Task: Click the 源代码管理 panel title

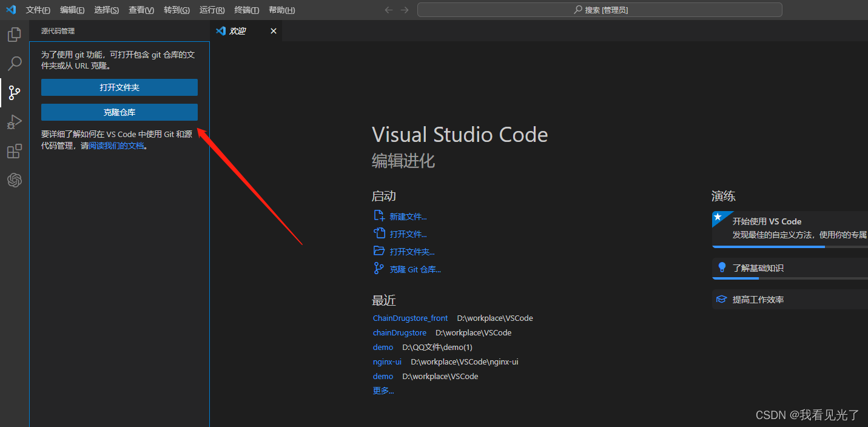Action: click(x=58, y=31)
